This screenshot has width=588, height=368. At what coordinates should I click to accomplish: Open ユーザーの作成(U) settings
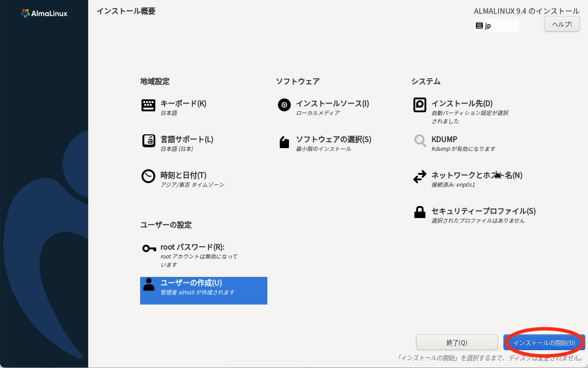(x=203, y=290)
